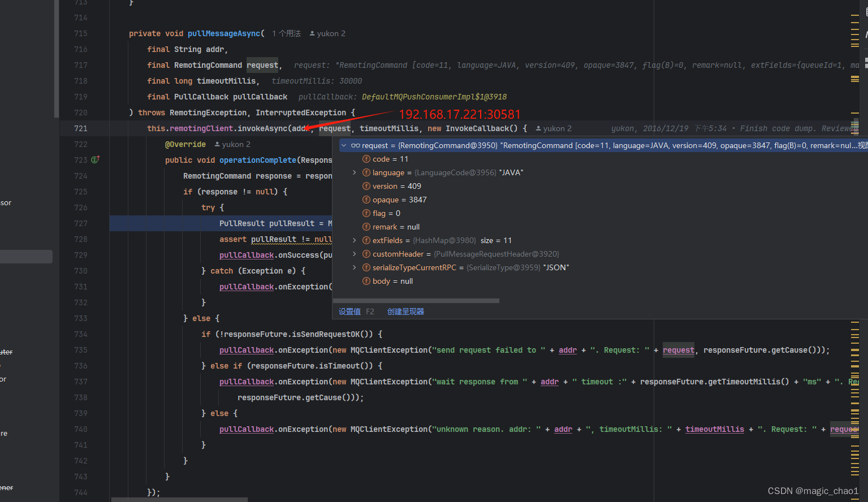
Task: Click the underlined timeoutMillis on line 760
Action: pos(715,429)
